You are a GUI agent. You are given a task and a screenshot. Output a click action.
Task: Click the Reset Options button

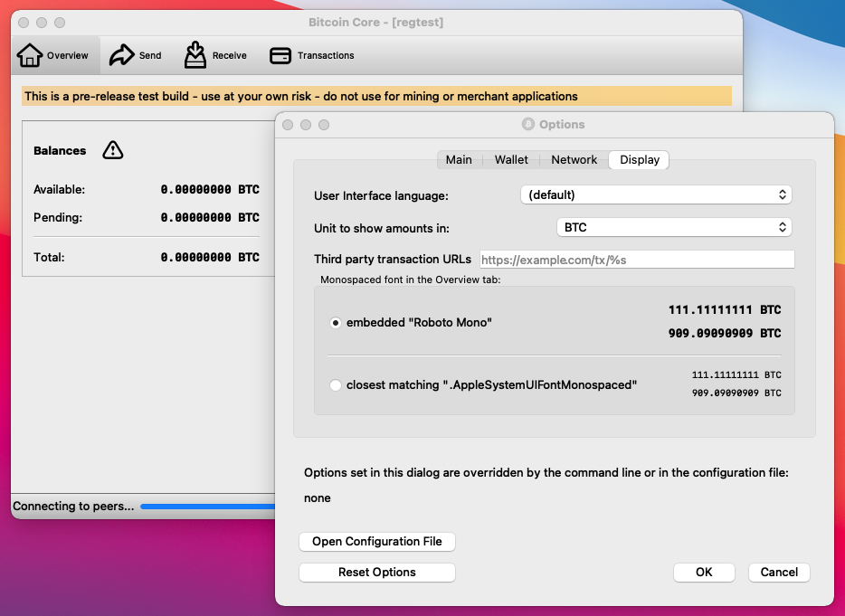(377, 573)
